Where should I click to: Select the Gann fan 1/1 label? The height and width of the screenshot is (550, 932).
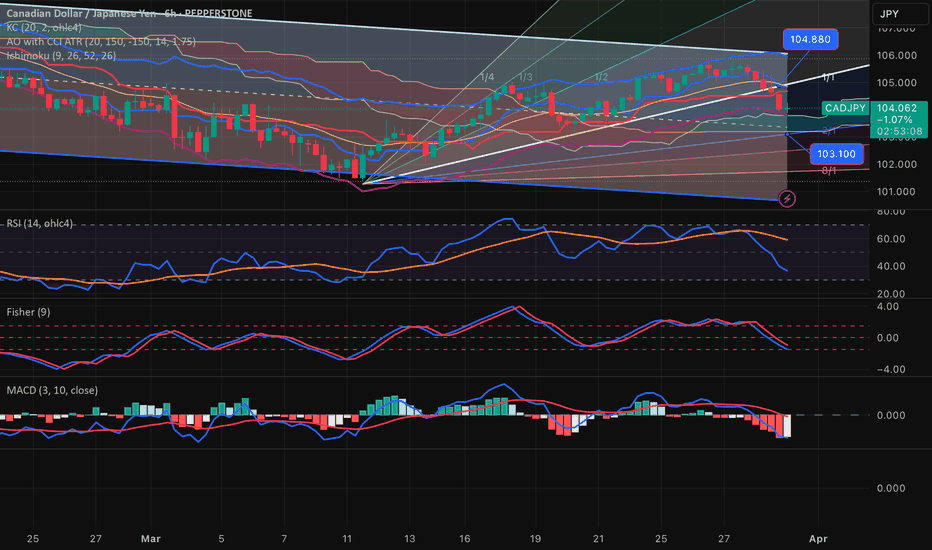[829, 78]
